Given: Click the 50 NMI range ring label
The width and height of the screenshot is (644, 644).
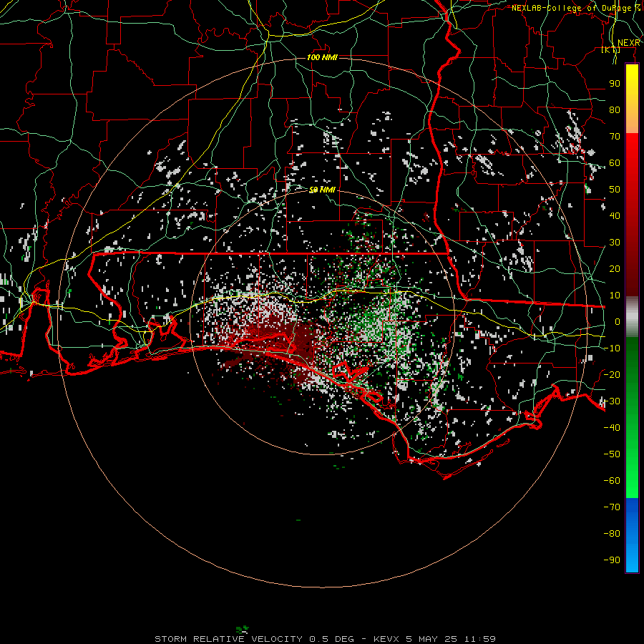Looking at the screenshot, I should (x=323, y=190).
